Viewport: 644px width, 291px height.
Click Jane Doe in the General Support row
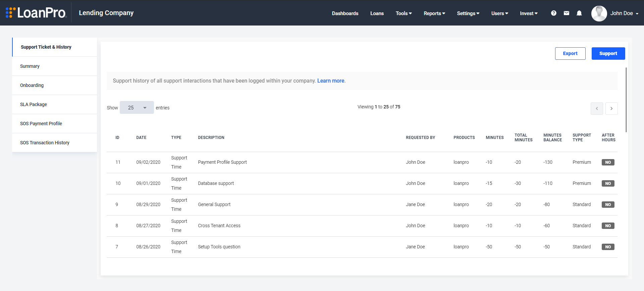(x=415, y=204)
